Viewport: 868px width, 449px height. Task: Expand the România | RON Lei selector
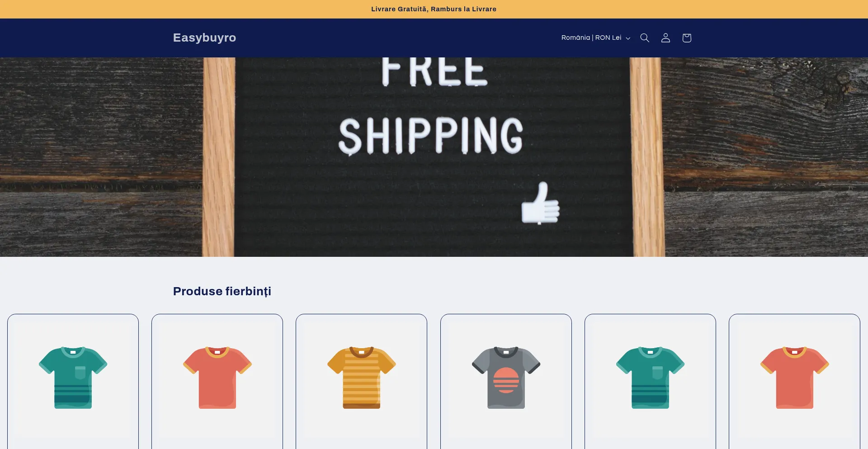tap(596, 38)
